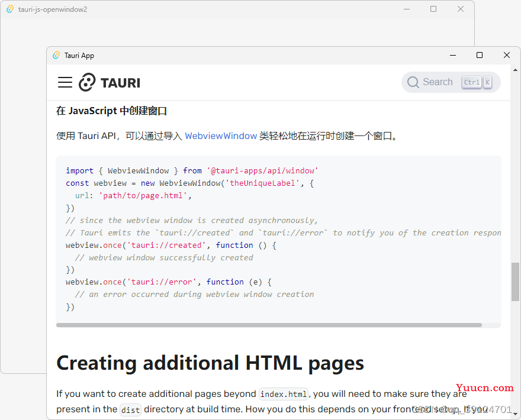This screenshot has width=521, height=420.
Task: Click the scroll down arrow in Tauri App
Action: pyautogui.click(x=515, y=413)
